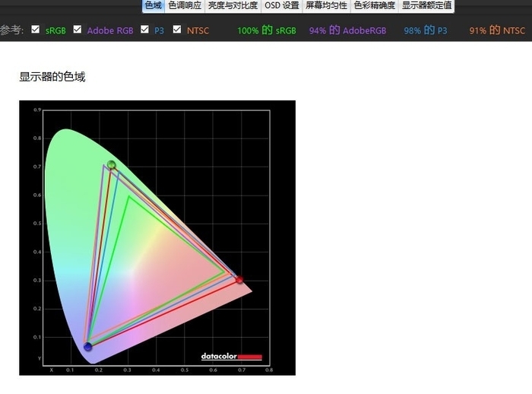532x394 pixels.
Task: Disable the P3 reference checkbox
Action: (x=144, y=29)
